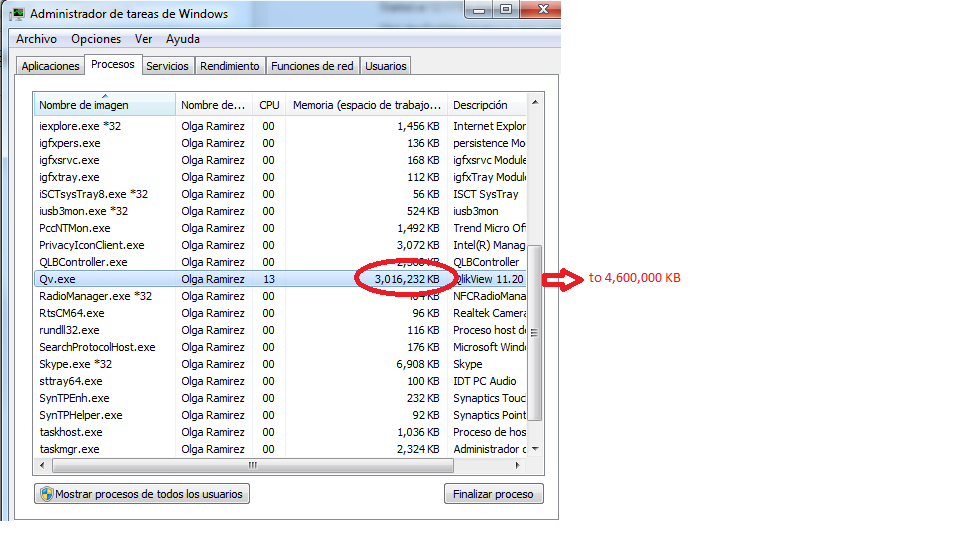The height and width of the screenshot is (540, 960).
Task: Click the Finalizar proceso button
Action: click(x=493, y=494)
